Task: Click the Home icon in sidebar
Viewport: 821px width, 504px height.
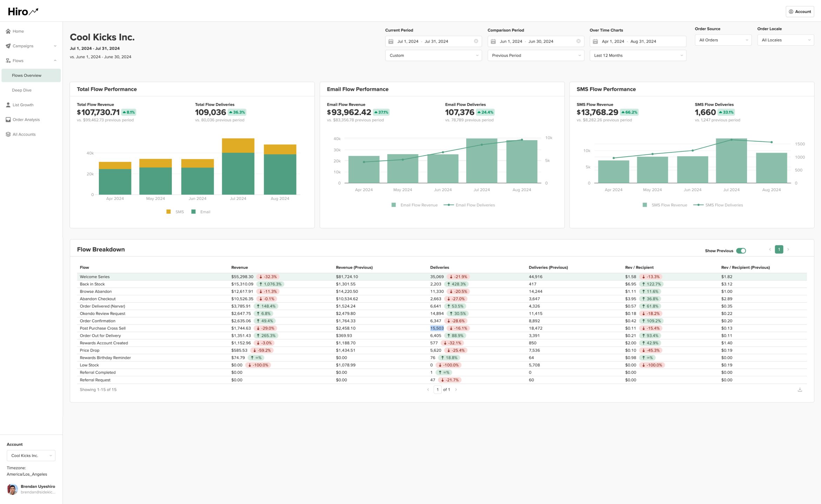Action: click(x=8, y=31)
